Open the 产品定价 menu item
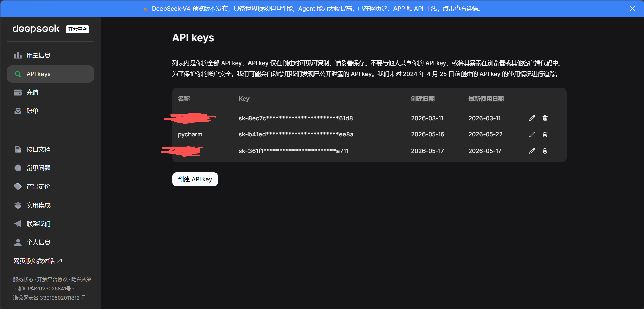Screen dimensions: 644x309 [51, 186]
